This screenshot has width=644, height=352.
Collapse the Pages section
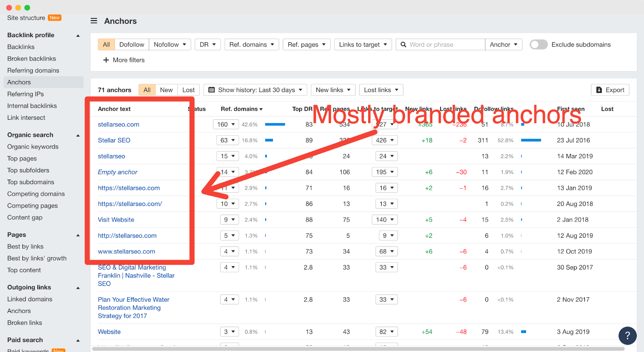tap(78, 235)
